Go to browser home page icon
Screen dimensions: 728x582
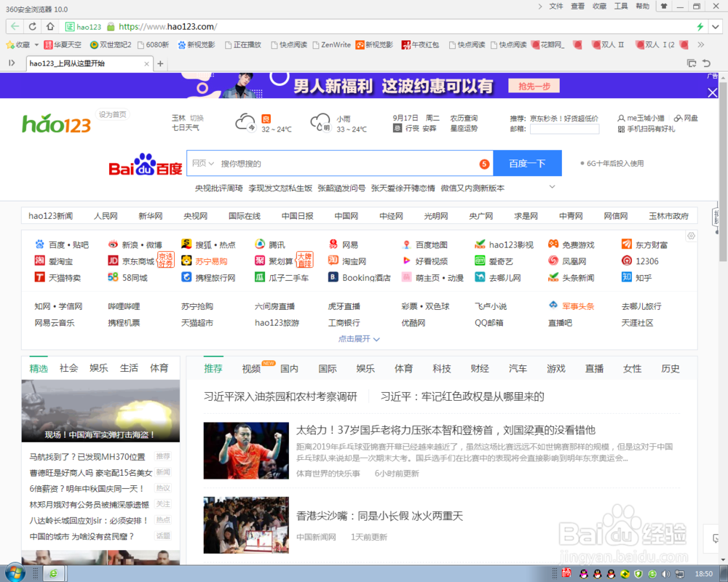[50, 26]
